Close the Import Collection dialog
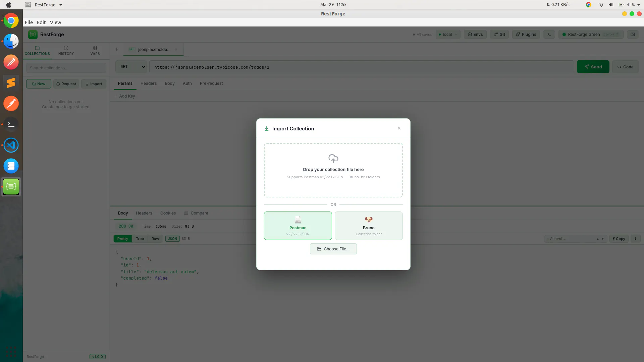Screen dimensions: 644x362 (x=399, y=128)
